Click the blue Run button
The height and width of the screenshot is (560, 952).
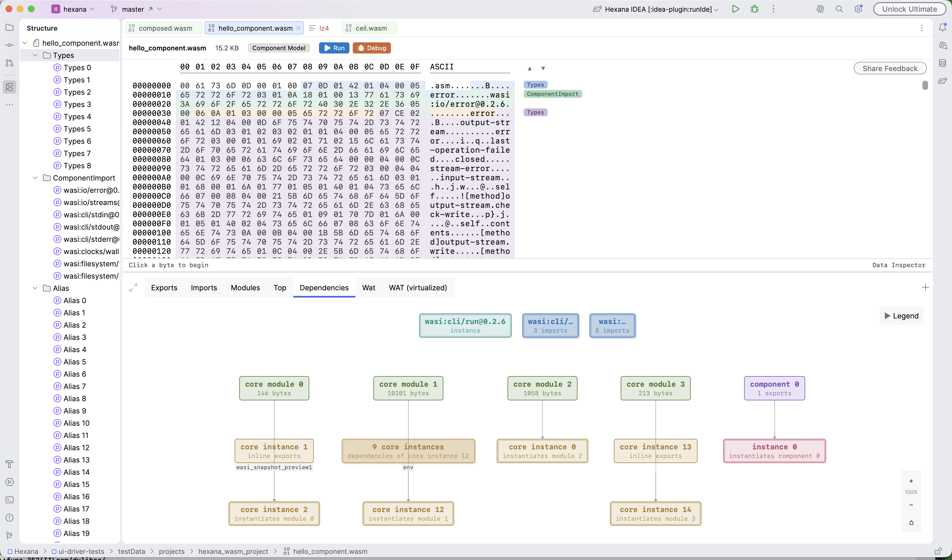334,48
